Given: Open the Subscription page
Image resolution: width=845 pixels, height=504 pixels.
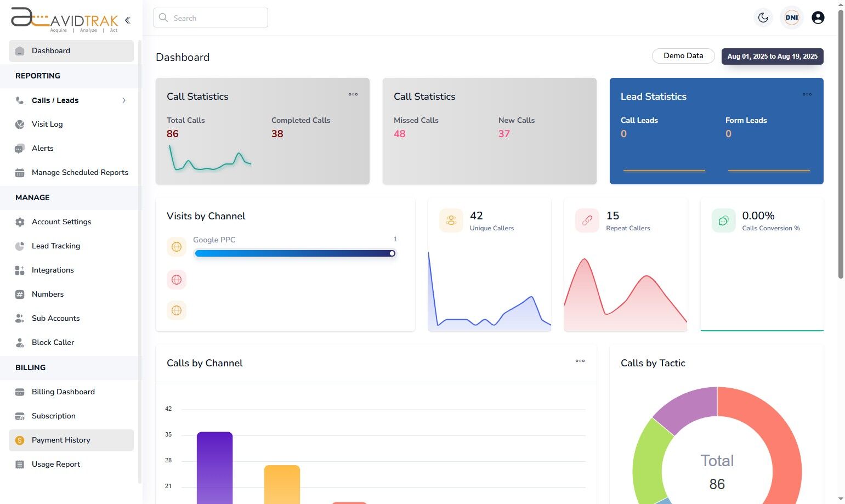Looking at the screenshot, I should pos(71,416).
